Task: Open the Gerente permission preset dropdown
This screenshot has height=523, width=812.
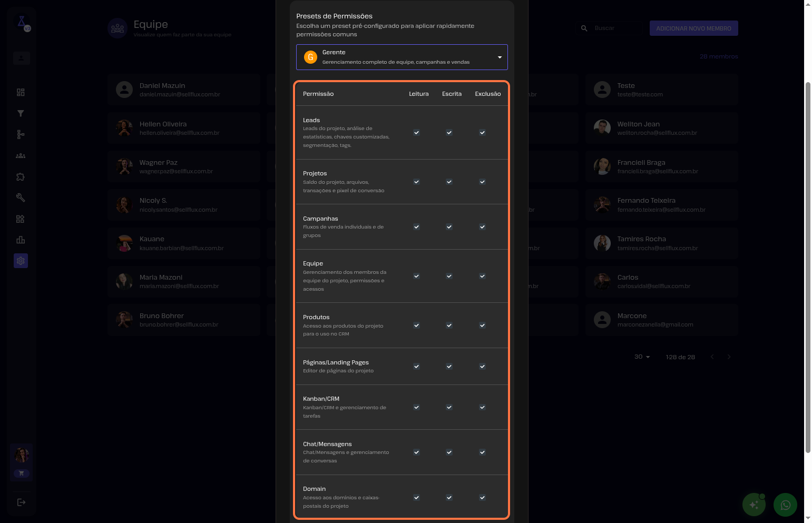Action: (x=402, y=57)
